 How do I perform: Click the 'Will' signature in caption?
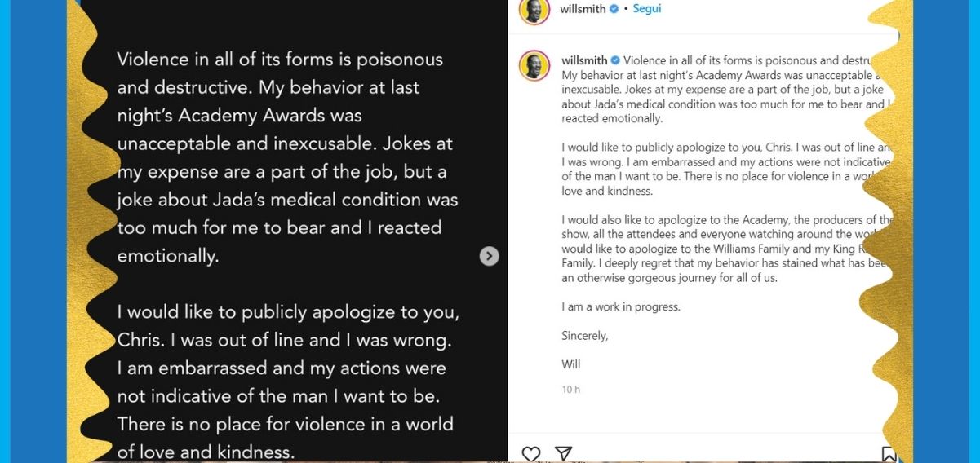(x=571, y=364)
